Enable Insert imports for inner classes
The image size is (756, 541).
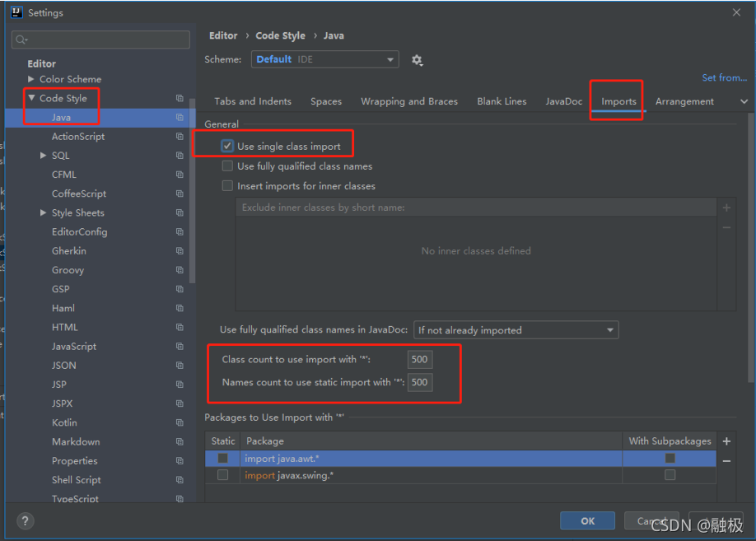[227, 185]
